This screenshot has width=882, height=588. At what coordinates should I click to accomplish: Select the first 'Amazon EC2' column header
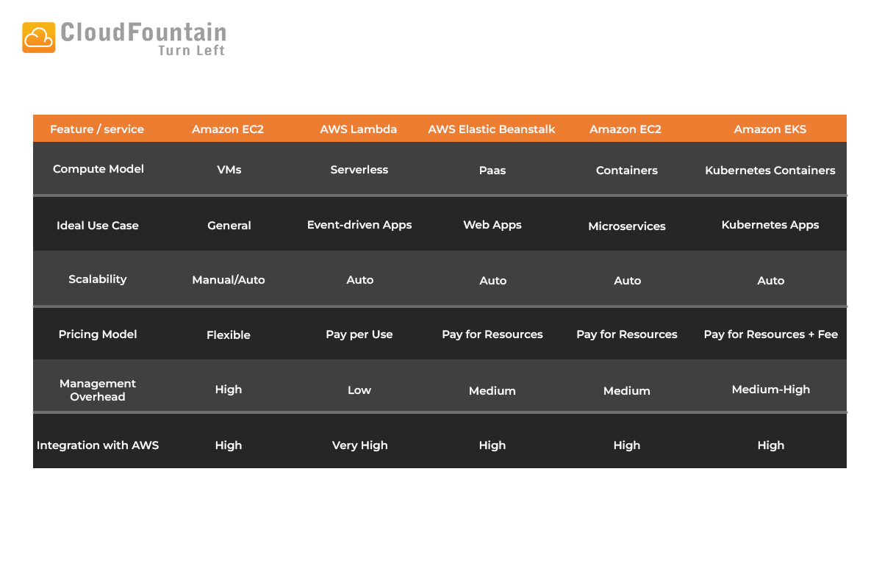(228, 128)
